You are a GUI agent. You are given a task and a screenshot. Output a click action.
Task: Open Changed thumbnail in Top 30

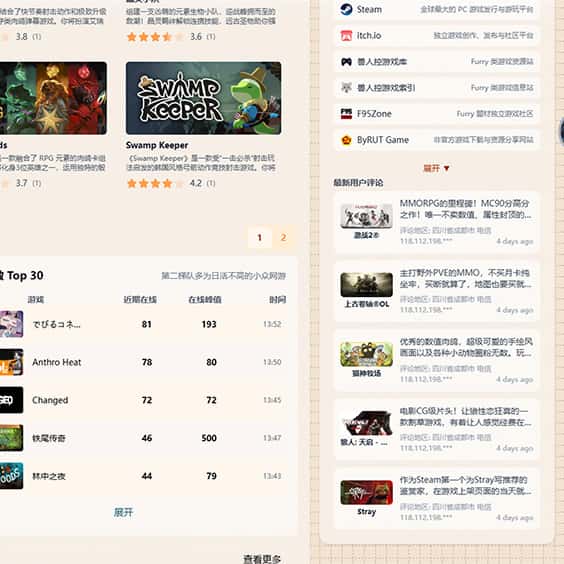[x=12, y=400]
